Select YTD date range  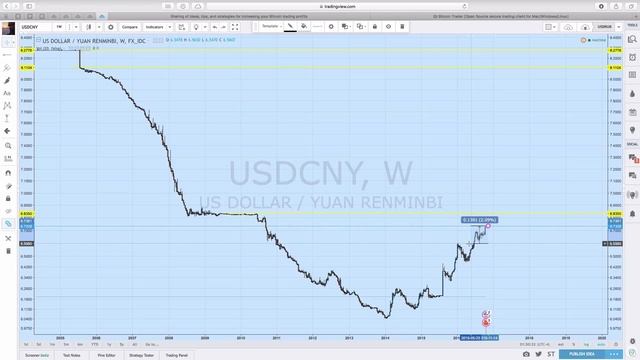pyautogui.click(x=94, y=344)
